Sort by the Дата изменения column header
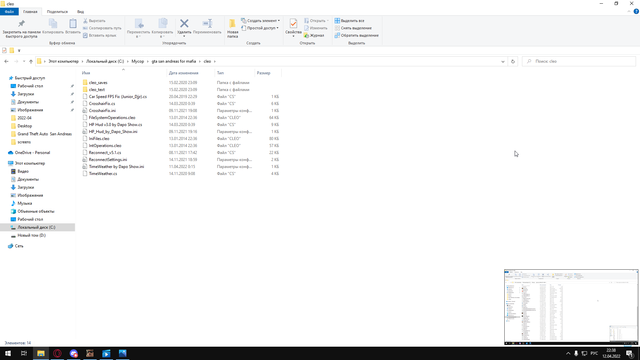640x360 pixels. pyautogui.click(x=191, y=73)
